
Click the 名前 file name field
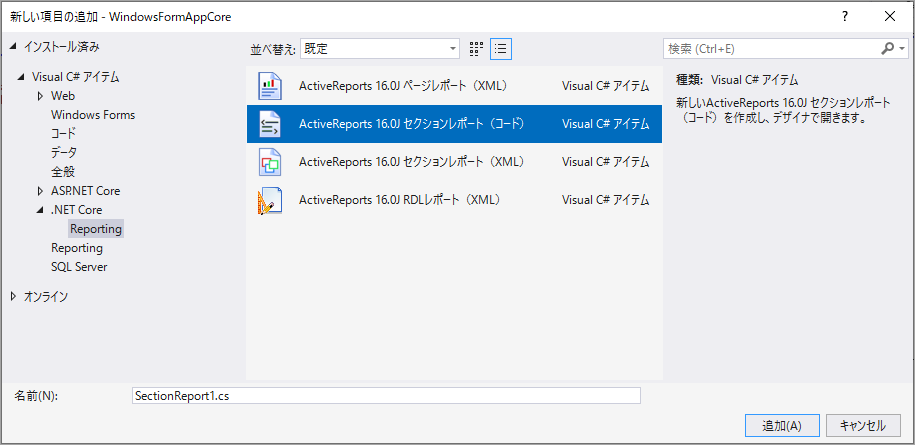tap(386, 395)
